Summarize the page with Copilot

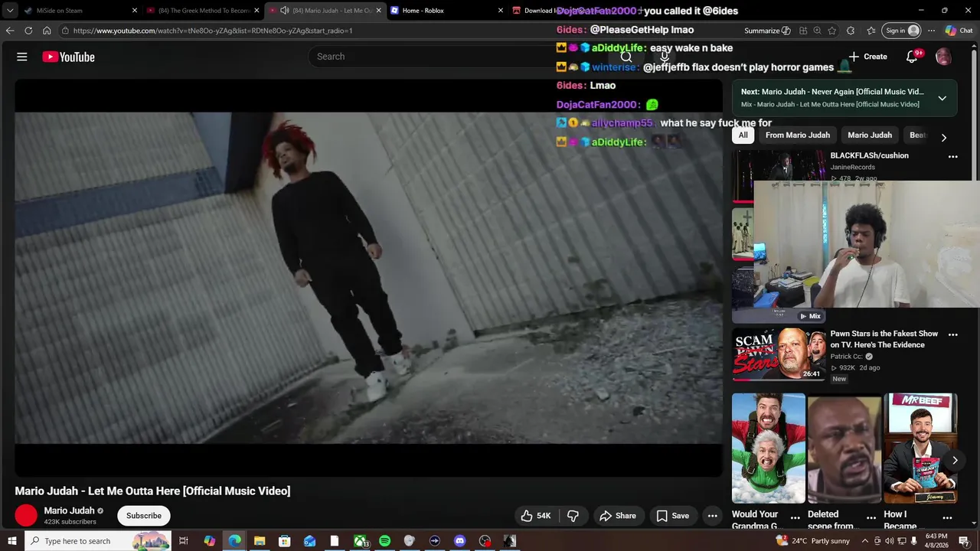(x=767, y=31)
